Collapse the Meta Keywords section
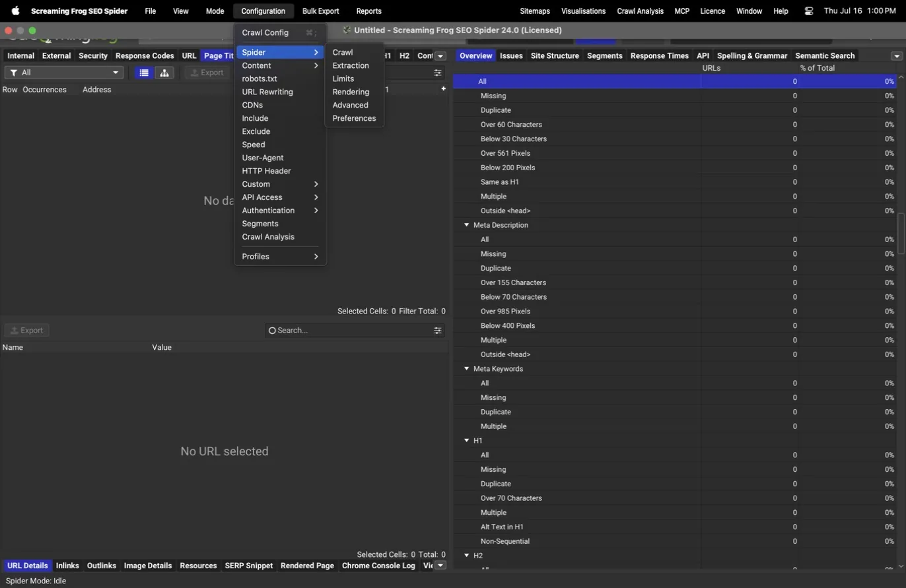Image resolution: width=906 pixels, height=588 pixels. (466, 369)
